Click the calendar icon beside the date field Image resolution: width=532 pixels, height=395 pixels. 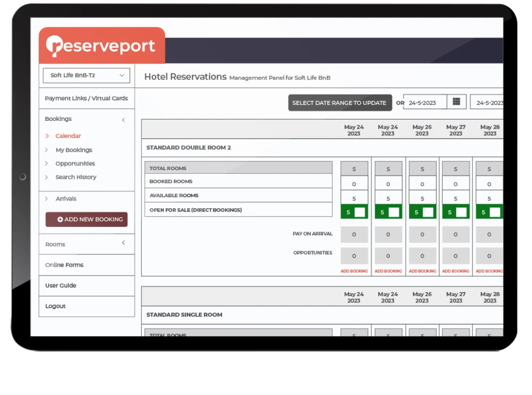pos(456,102)
